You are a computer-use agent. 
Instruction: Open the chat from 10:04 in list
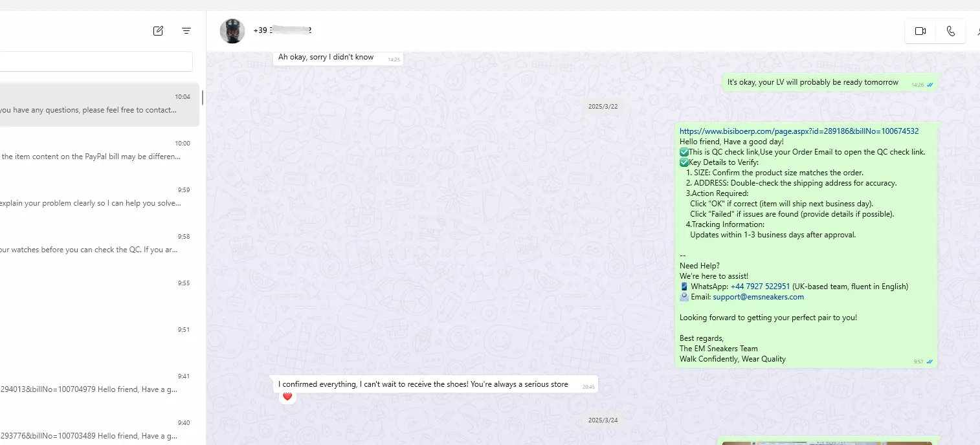100,103
